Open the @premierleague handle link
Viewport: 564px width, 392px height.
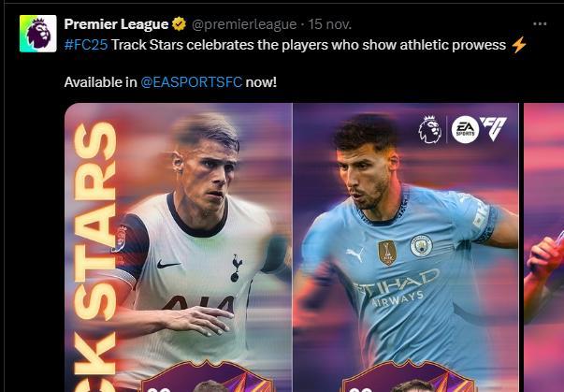click(x=244, y=24)
